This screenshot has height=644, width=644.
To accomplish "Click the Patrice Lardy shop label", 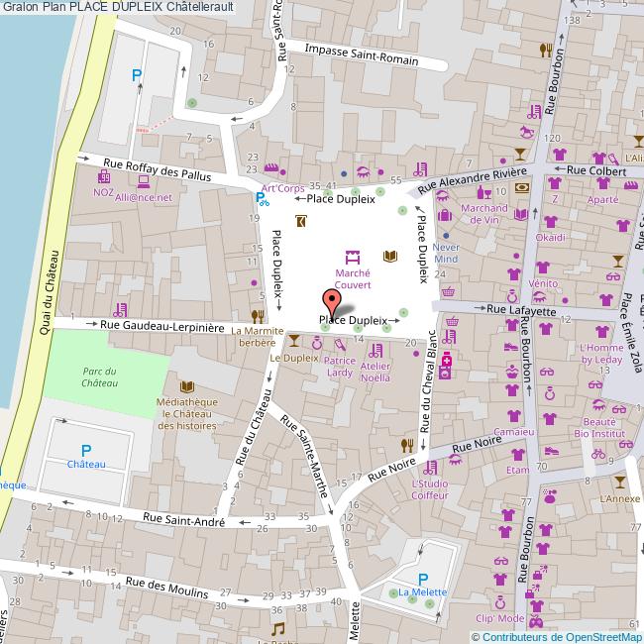I will pos(338,368).
